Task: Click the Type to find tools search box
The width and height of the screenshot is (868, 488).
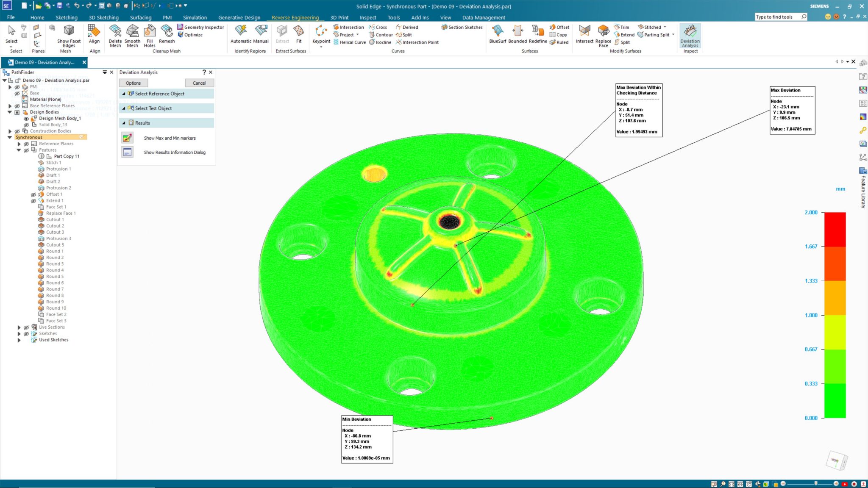Action: (781, 17)
